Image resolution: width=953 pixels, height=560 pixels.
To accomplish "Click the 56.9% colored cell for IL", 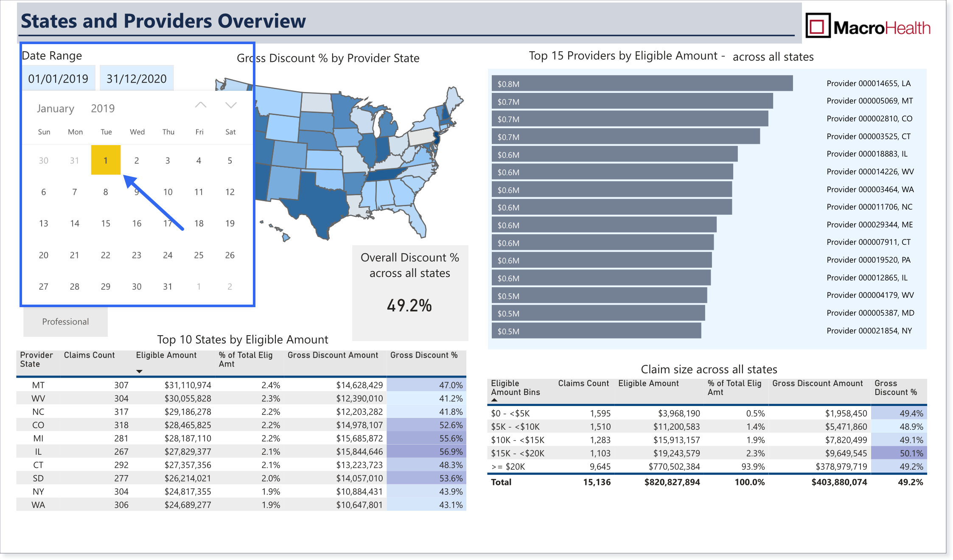I will pyautogui.click(x=426, y=451).
